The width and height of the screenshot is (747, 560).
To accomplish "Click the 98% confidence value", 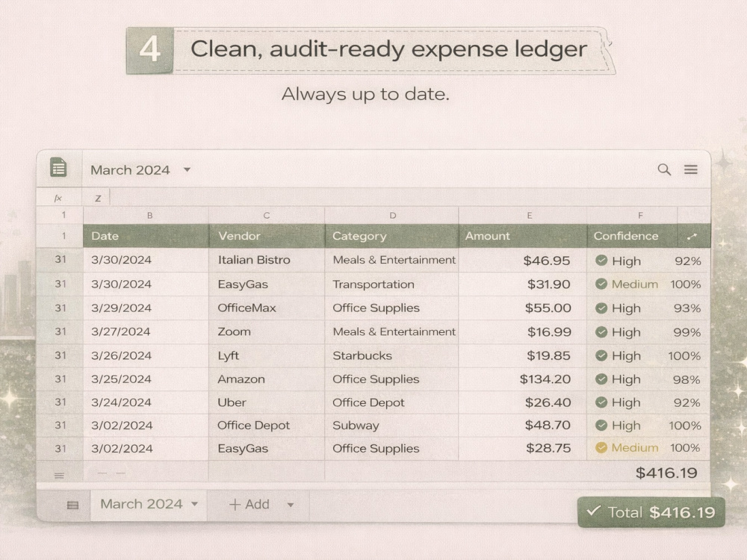I will coord(687,379).
